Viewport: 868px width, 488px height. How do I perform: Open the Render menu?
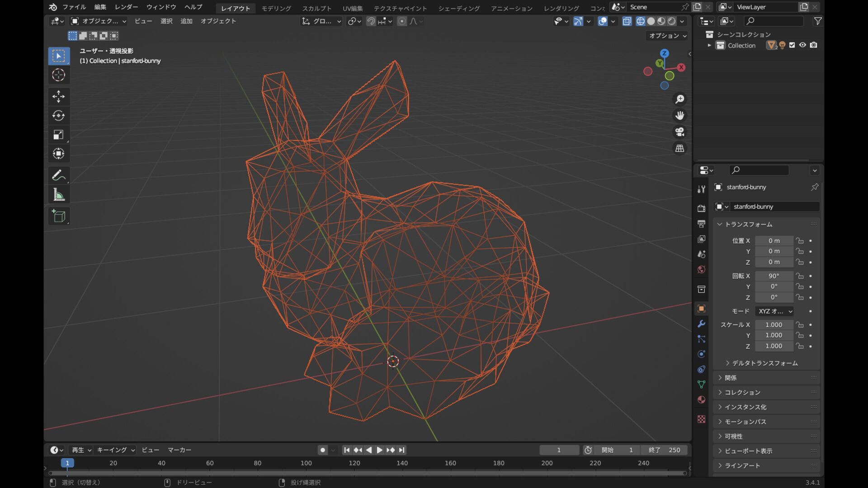point(126,7)
